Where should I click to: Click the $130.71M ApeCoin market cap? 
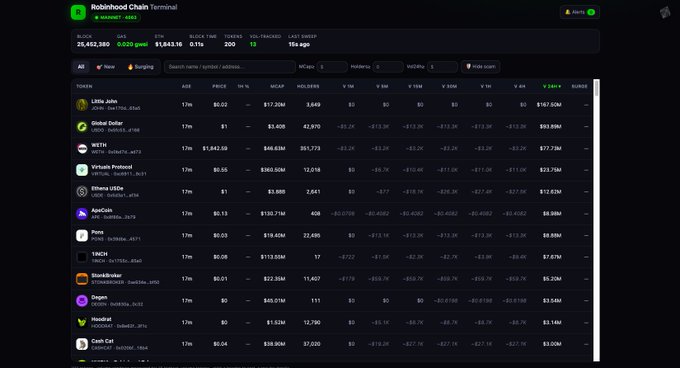click(x=273, y=213)
